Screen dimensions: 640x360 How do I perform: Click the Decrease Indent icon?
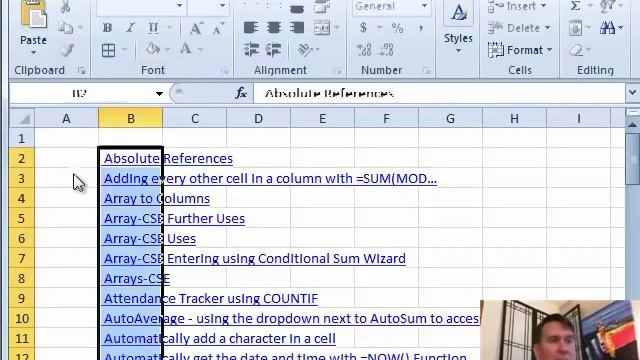251,49
